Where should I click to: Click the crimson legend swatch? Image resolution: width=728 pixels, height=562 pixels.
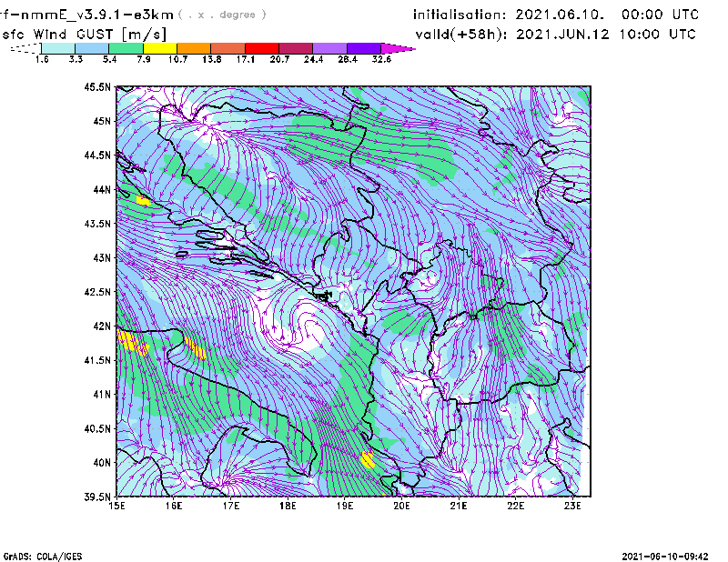(296, 48)
